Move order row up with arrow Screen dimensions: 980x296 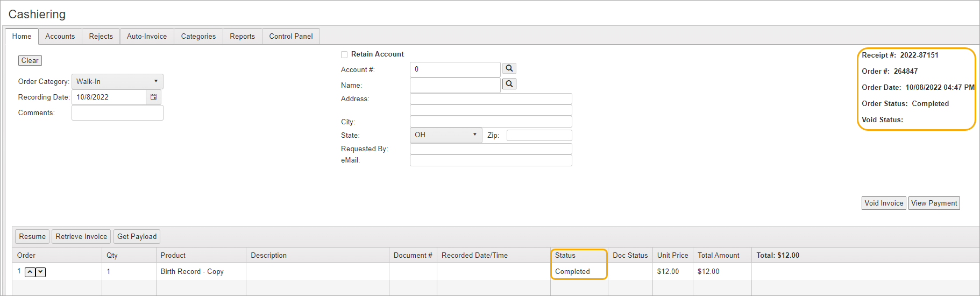(30, 272)
